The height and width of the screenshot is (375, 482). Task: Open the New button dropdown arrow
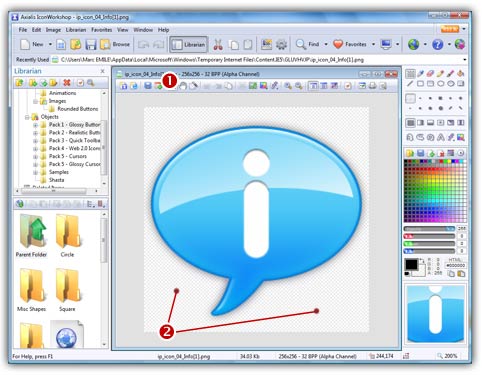click(50, 44)
